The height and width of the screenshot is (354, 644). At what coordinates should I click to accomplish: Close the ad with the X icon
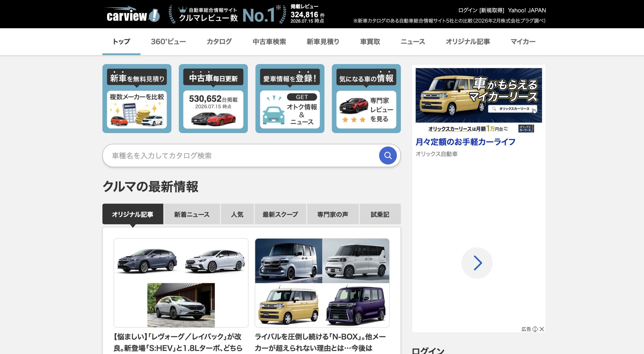point(542,329)
